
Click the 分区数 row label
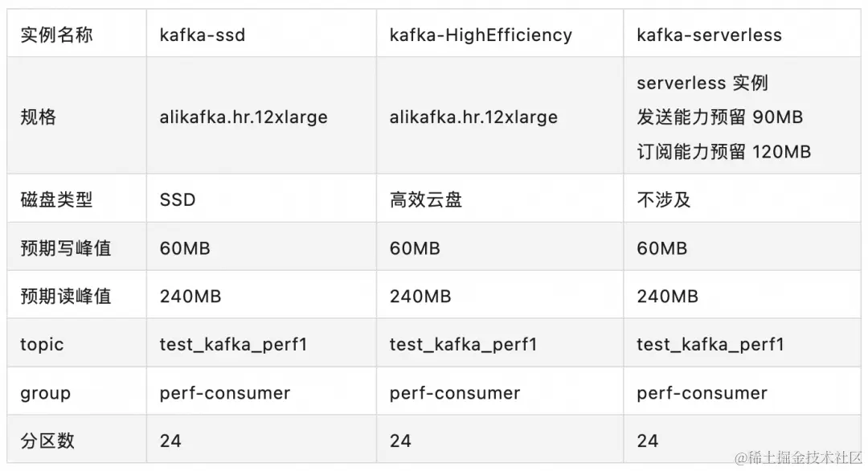click(47, 440)
